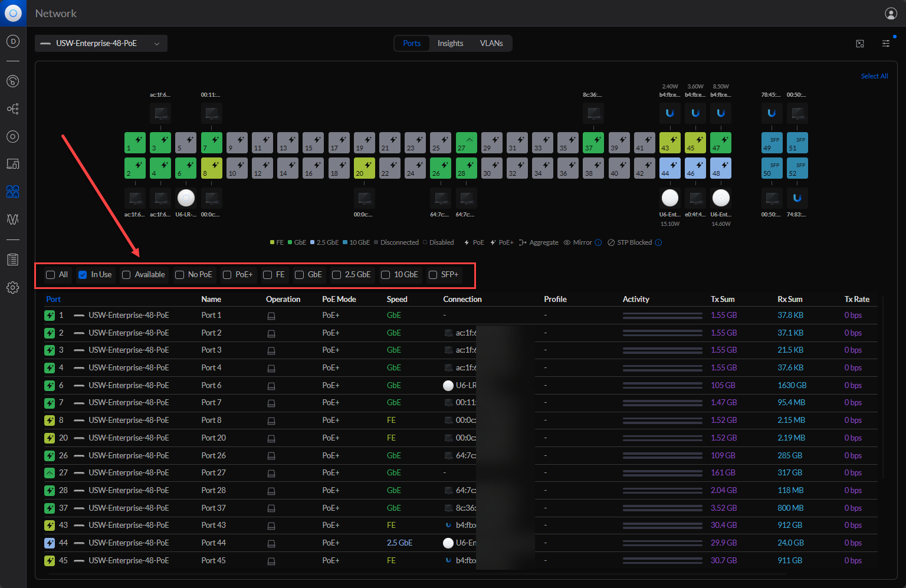The width and height of the screenshot is (906, 588).
Task: Expand the USW-Enterprise-48-PoE device dropdown
Action: pyautogui.click(x=101, y=44)
